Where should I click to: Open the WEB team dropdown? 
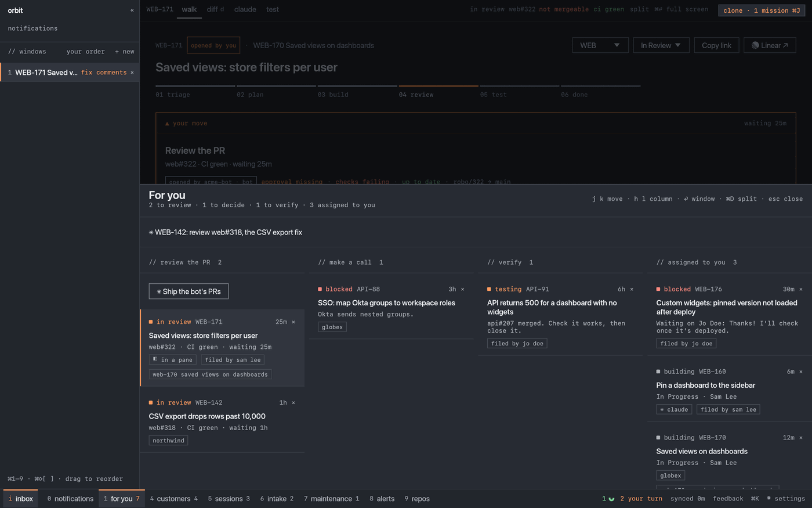click(600, 45)
